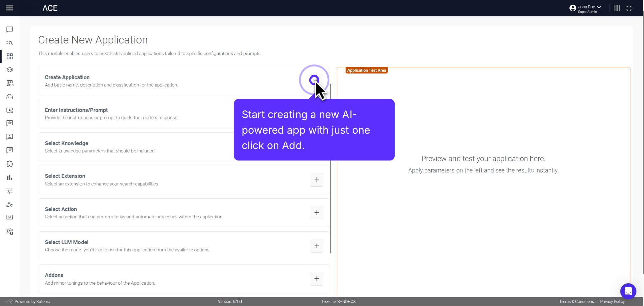The height and width of the screenshot is (306, 644).
Task: Click the waffle app-launcher icon in top bar
Action: (x=617, y=8)
